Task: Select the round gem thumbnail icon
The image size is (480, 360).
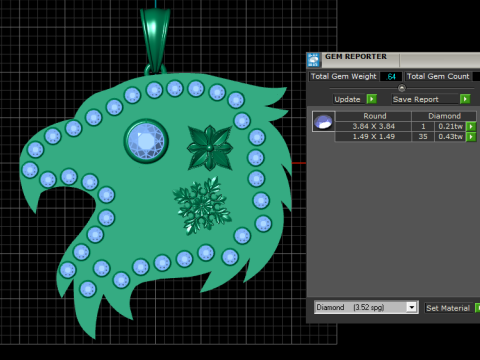Action: click(323, 121)
